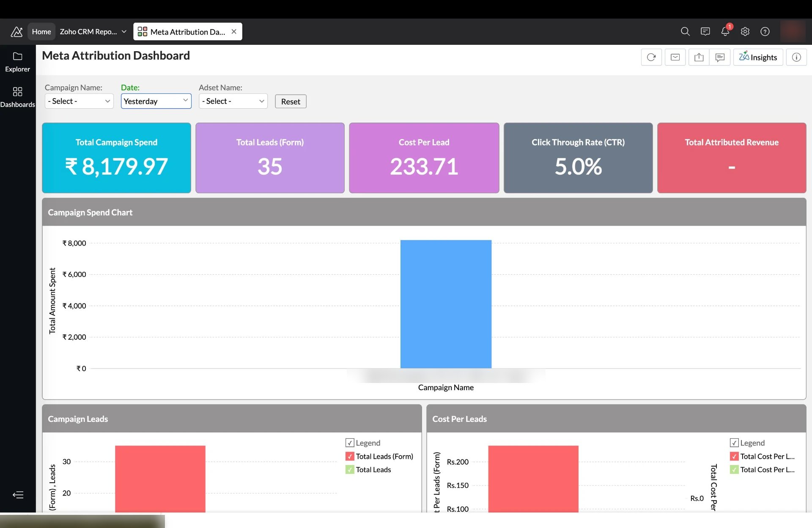The image size is (812, 528).
Task: Open the search magnifier icon in header
Action: (x=685, y=32)
